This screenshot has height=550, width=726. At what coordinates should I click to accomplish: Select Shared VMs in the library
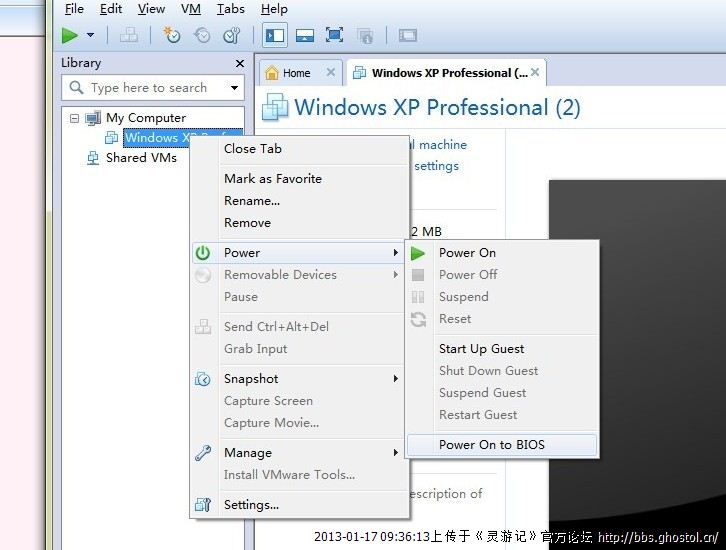(141, 158)
